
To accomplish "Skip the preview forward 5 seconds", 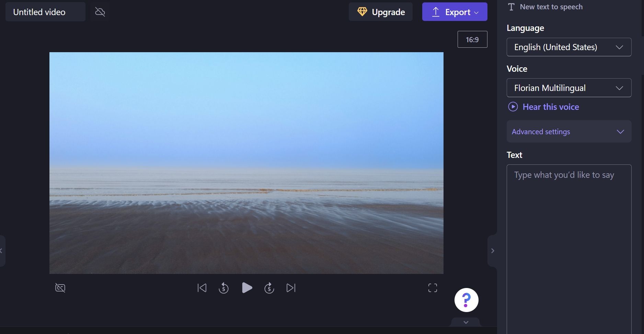I will pos(269,288).
